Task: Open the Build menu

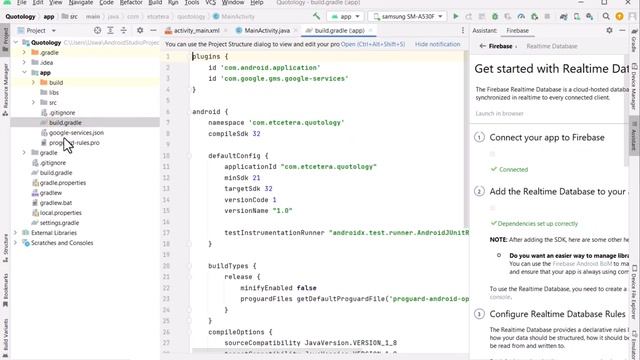Action: pos(155,2)
